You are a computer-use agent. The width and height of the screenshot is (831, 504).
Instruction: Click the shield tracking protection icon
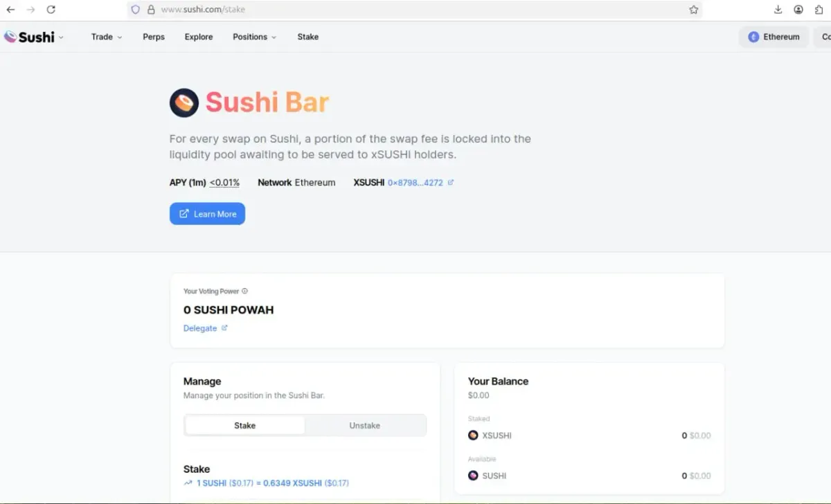[x=136, y=10]
